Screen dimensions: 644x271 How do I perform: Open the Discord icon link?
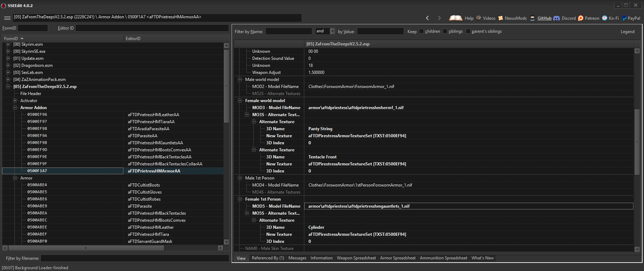(557, 18)
